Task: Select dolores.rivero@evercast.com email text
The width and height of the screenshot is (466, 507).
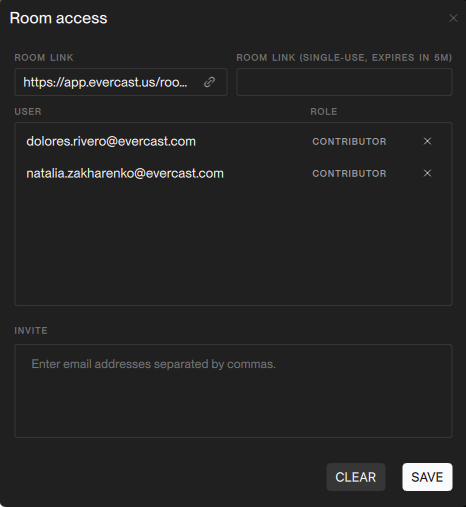Action: (x=111, y=141)
